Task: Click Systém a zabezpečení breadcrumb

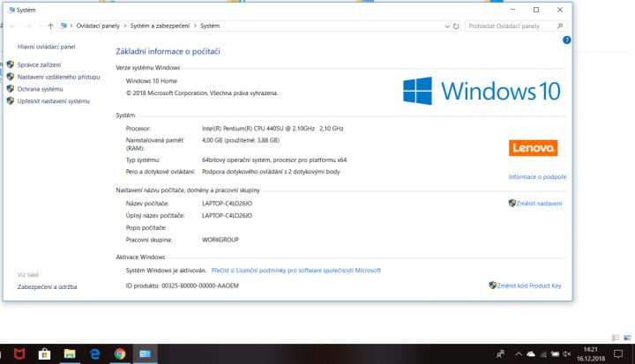Action: click(x=160, y=26)
